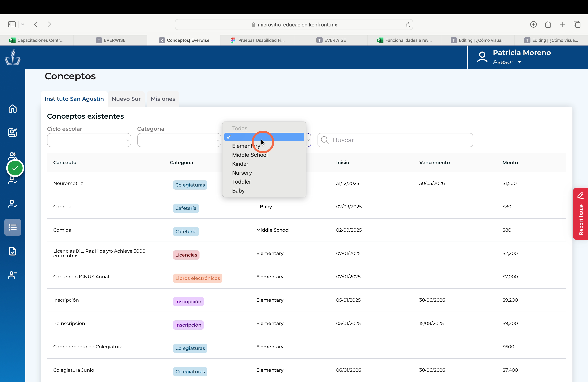Open the document-check sidebar icon
588x382 pixels.
tap(13, 251)
